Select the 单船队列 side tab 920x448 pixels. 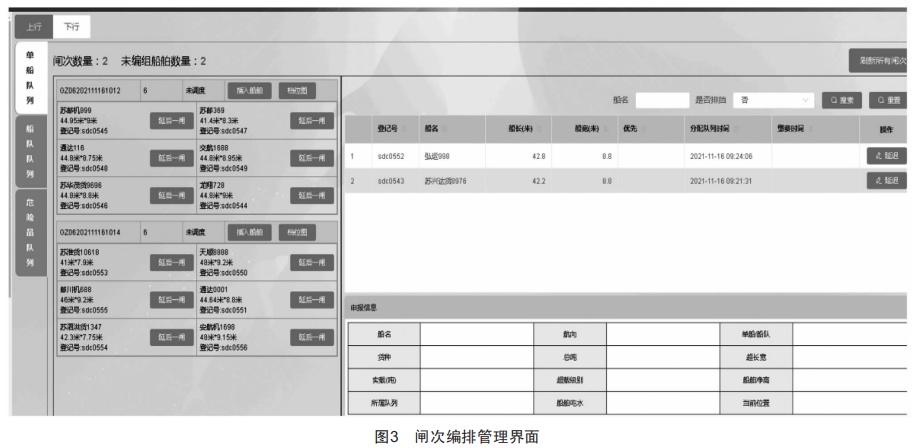pos(29,76)
